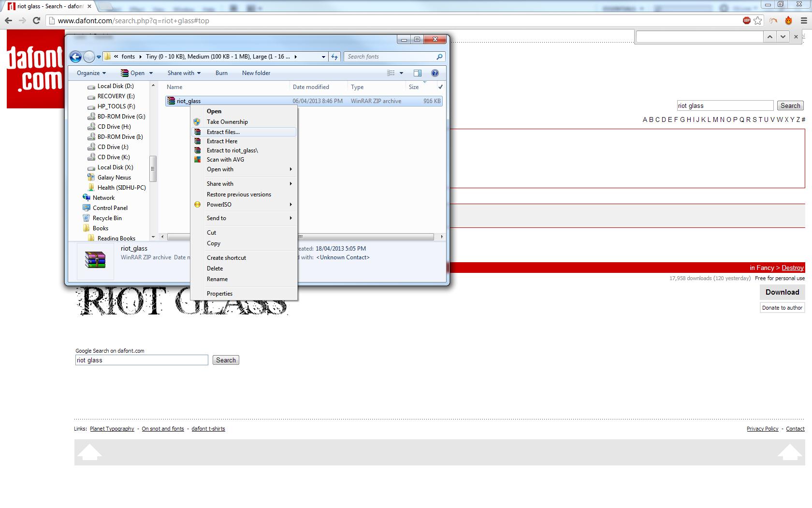Select Galaxy Nexus in navigation pane
This screenshot has height=508, width=812.
114,178
